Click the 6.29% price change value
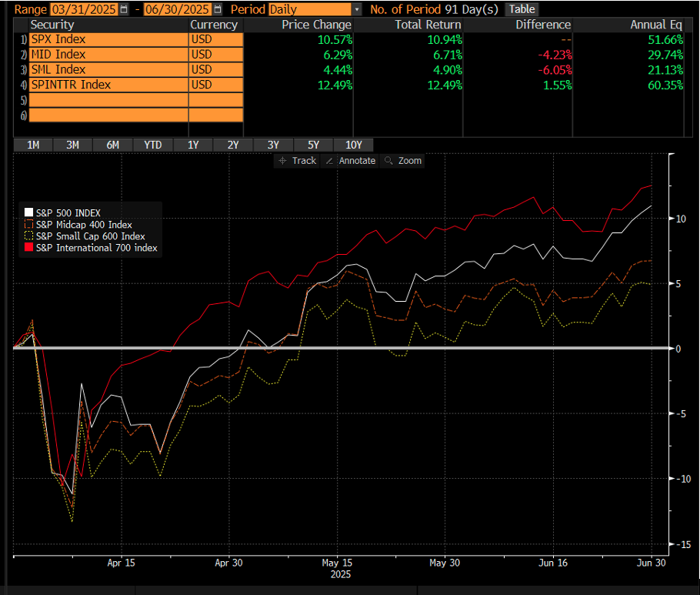 (x=338, y=55)
